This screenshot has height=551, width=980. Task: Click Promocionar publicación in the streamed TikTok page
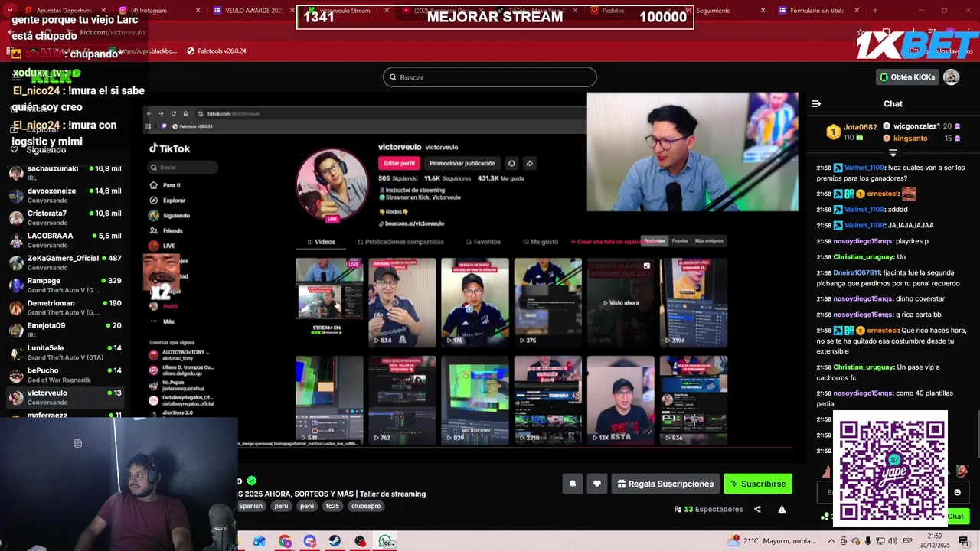(x=462, y=163)
